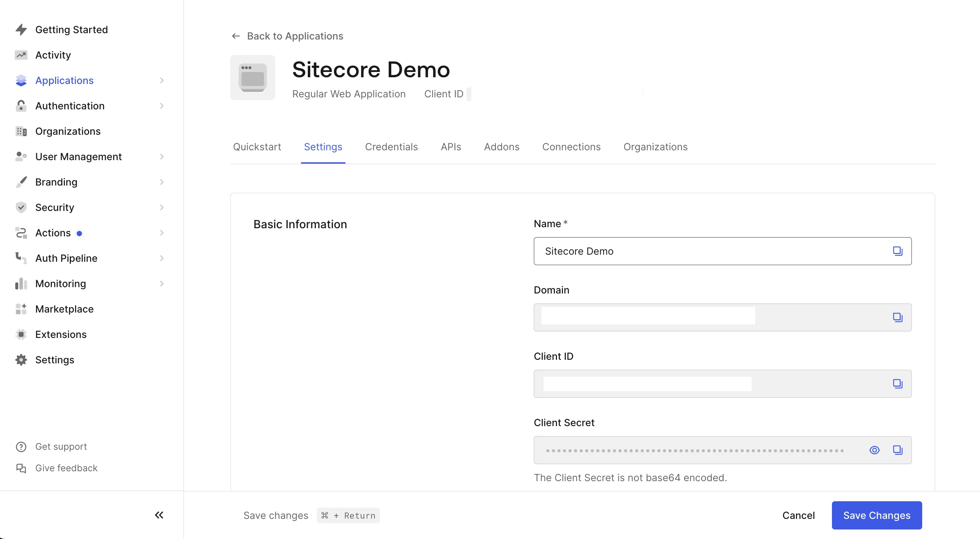The height and width of the screenshot is (539, 980).
Task: Click Cancel button
Action: tap(798, 515)
